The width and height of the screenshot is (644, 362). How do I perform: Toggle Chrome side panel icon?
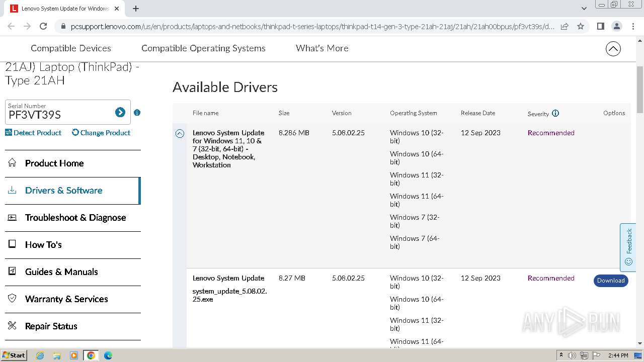[600, 26]
